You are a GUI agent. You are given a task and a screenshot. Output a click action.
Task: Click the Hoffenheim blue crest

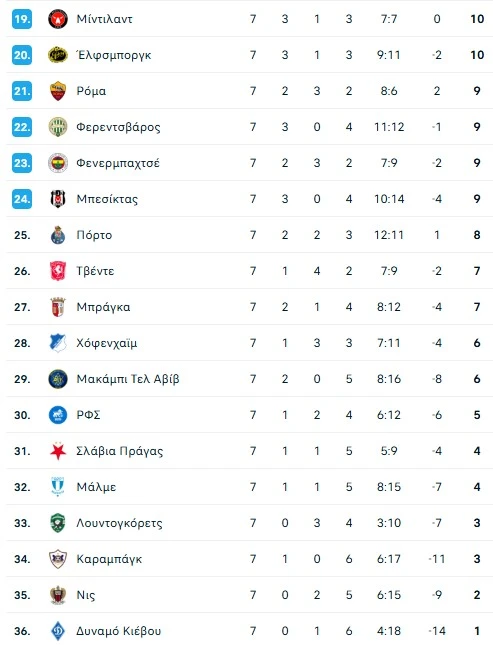point(58,343)
